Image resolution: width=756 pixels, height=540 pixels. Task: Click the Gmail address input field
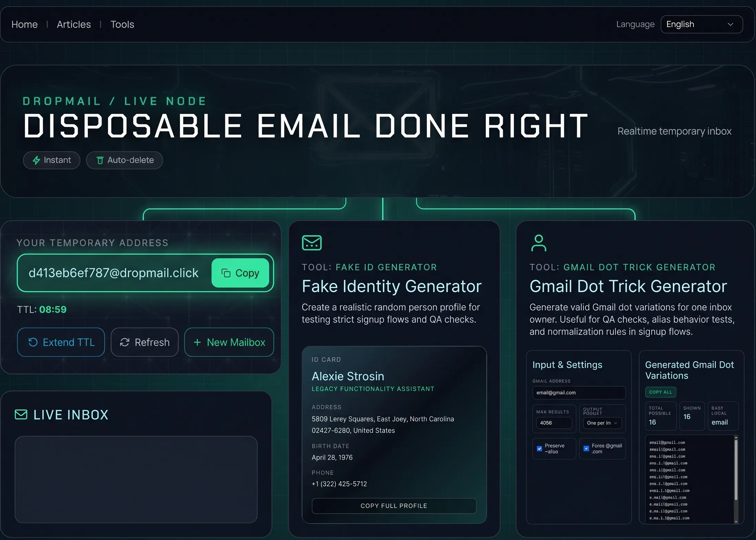[x=579, y=392]
